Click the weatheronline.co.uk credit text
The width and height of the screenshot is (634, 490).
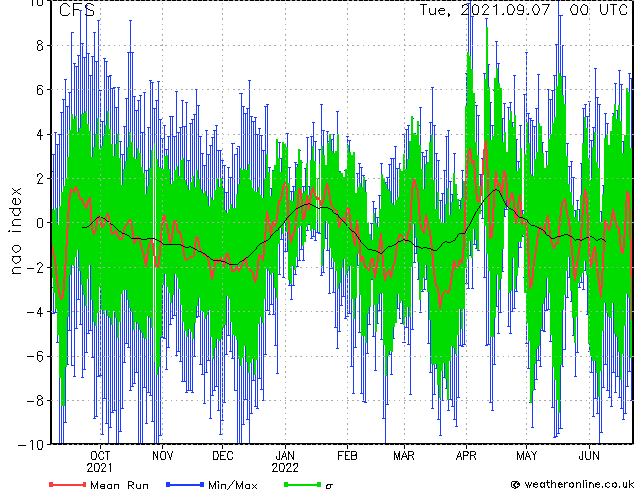tap(579, 484)
